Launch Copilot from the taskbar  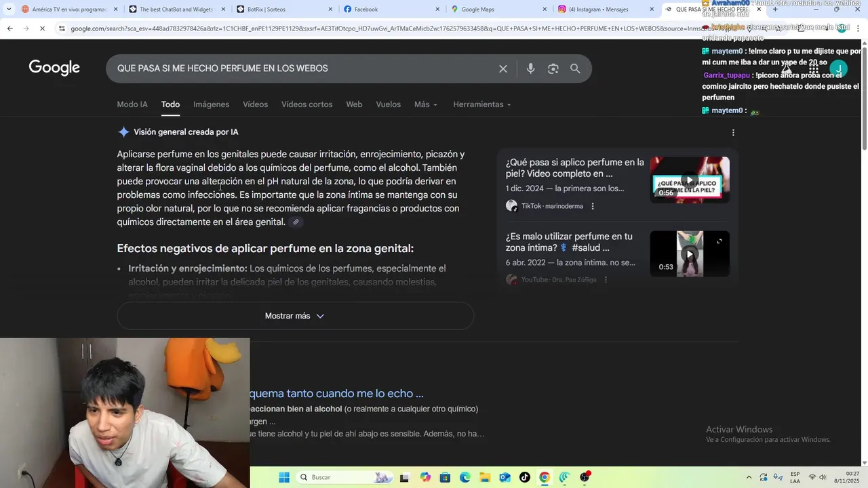pyautogui.click(x=425, y=477)
